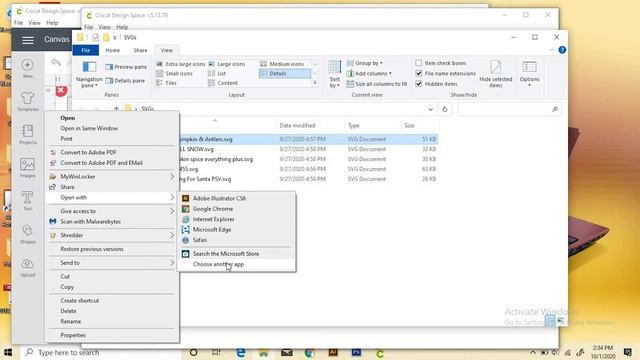Refresh the SVGs folder
This screenshot has height=360, width=640.
[x=444, y=109]
